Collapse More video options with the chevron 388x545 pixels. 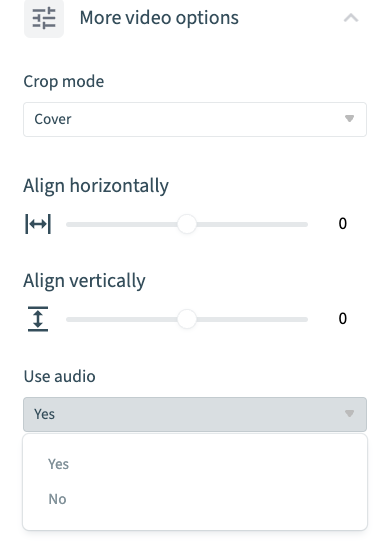(351, 18)
